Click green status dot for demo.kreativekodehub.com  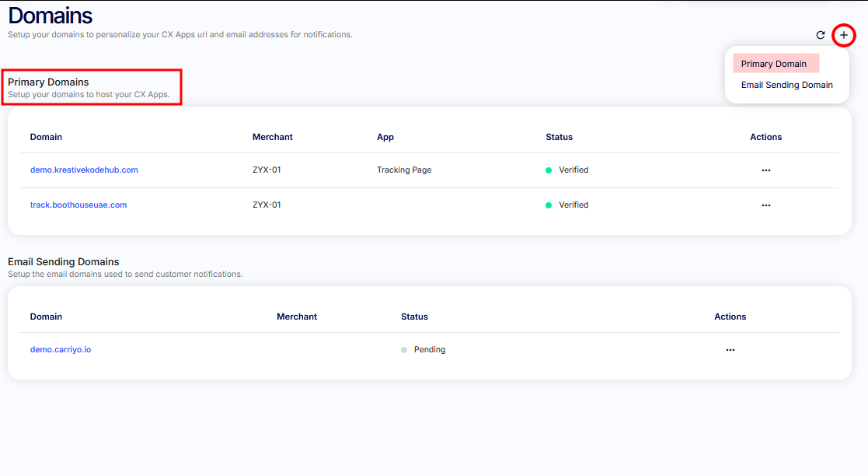(549, 170)
